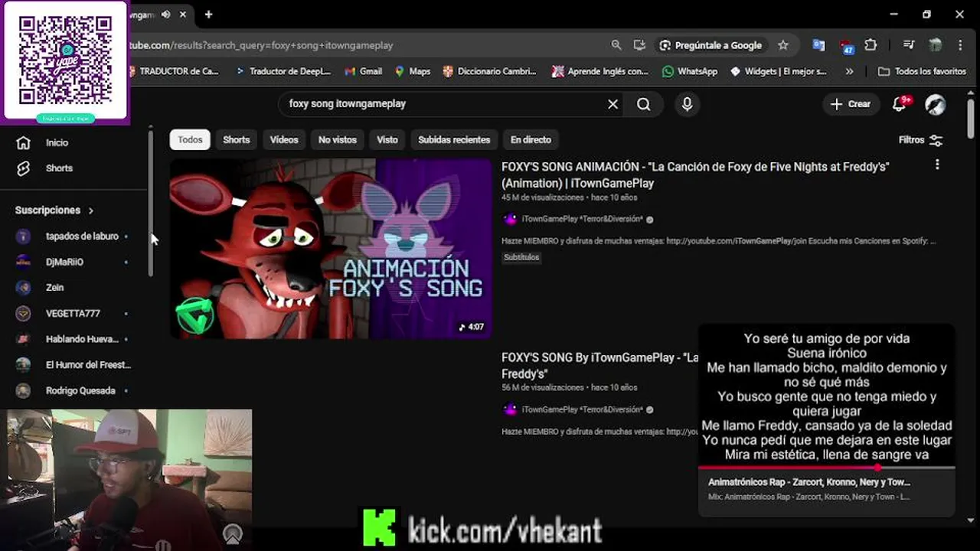Click the magnifier zoom icon in address bar

point(616,45)
